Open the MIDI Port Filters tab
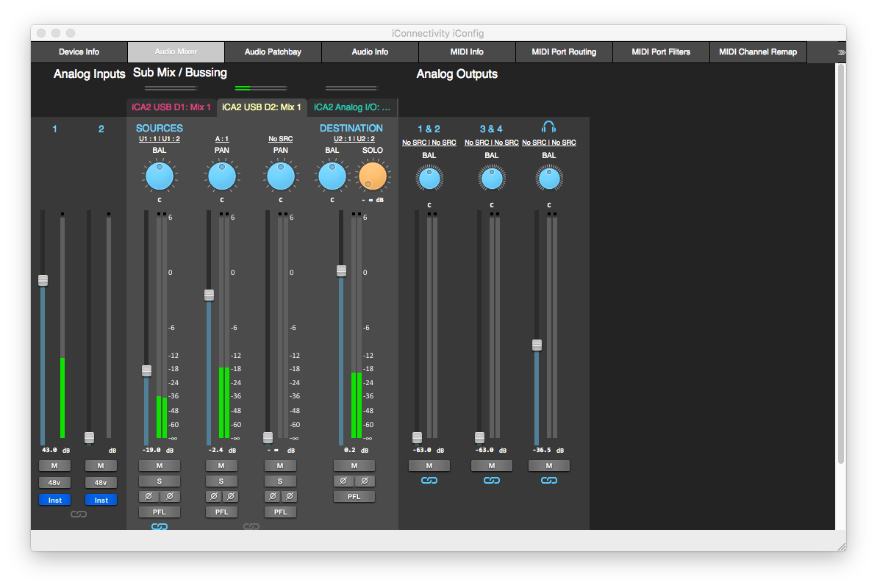This screenshot has height=588, width=877. coord(661,52)
